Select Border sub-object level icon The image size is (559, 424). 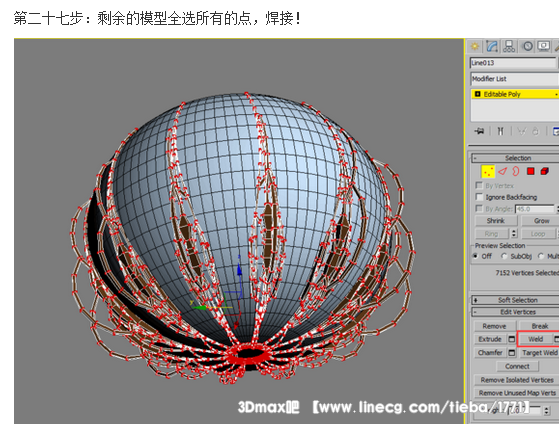tap(516, 171)
